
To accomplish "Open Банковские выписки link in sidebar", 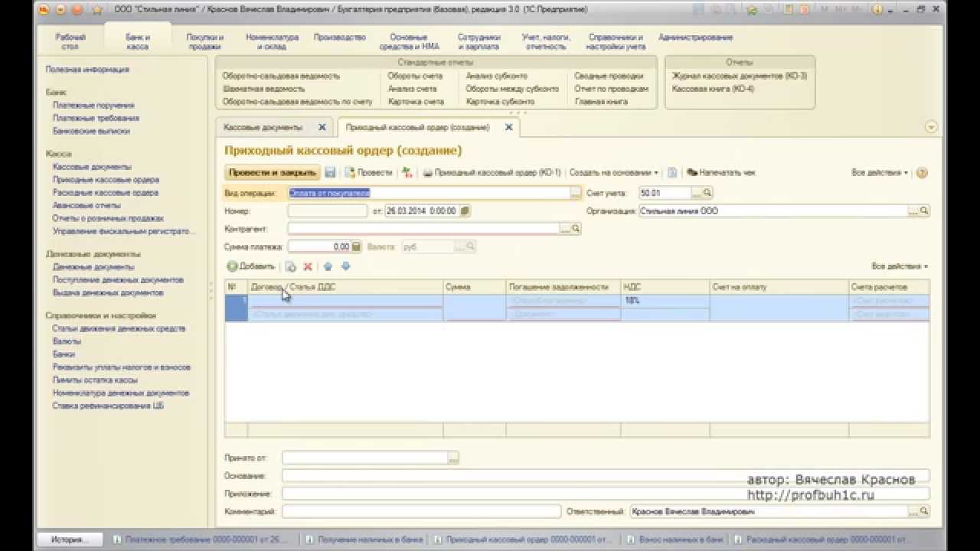I will tap(91, 131).
